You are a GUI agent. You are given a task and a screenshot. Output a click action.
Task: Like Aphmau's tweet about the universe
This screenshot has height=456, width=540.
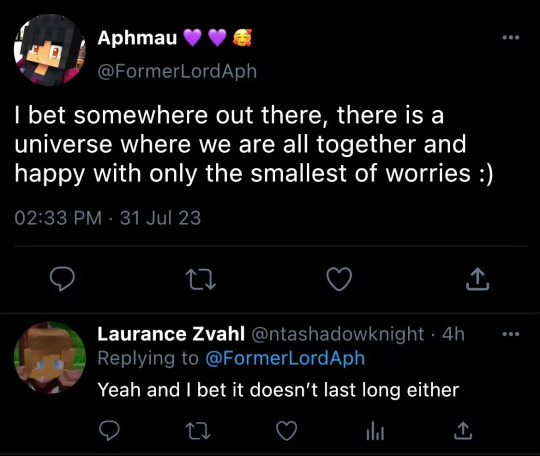tap(339, 279)
